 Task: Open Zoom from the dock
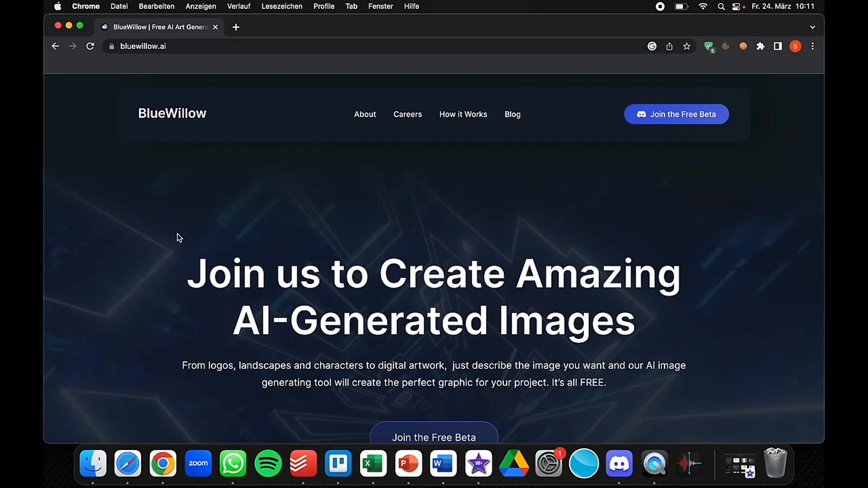coord(198,463)
